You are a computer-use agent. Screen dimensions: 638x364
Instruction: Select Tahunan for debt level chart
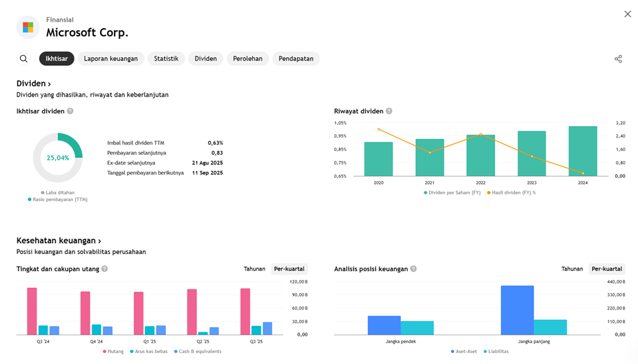tap(254, 269)
